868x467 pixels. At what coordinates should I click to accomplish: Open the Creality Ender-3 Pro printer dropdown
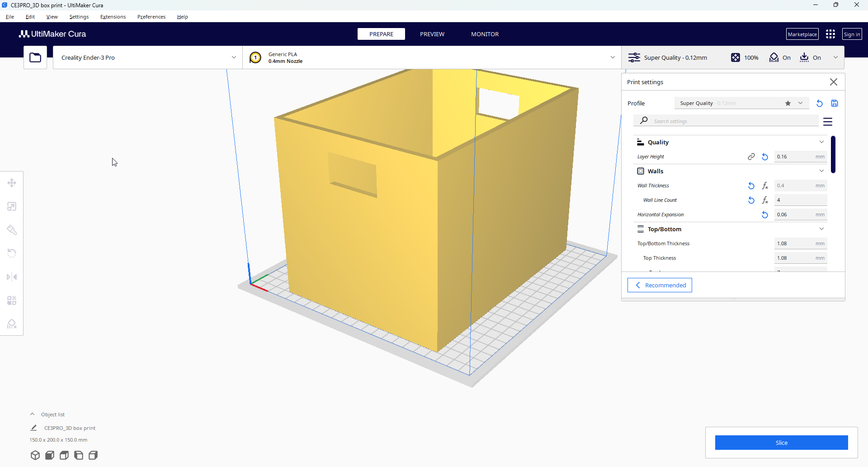pos(148,57)
